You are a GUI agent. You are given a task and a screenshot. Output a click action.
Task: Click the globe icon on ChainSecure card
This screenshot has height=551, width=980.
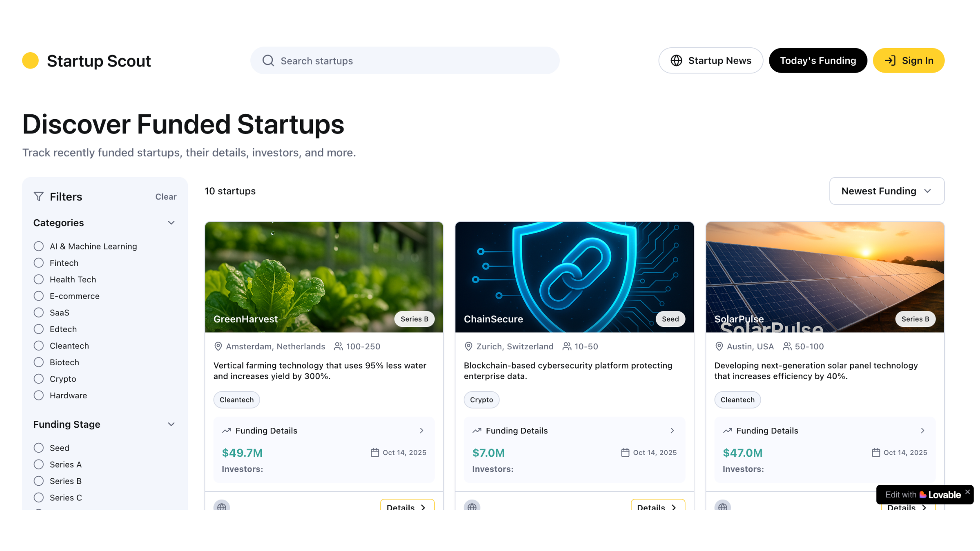[472, 507]
